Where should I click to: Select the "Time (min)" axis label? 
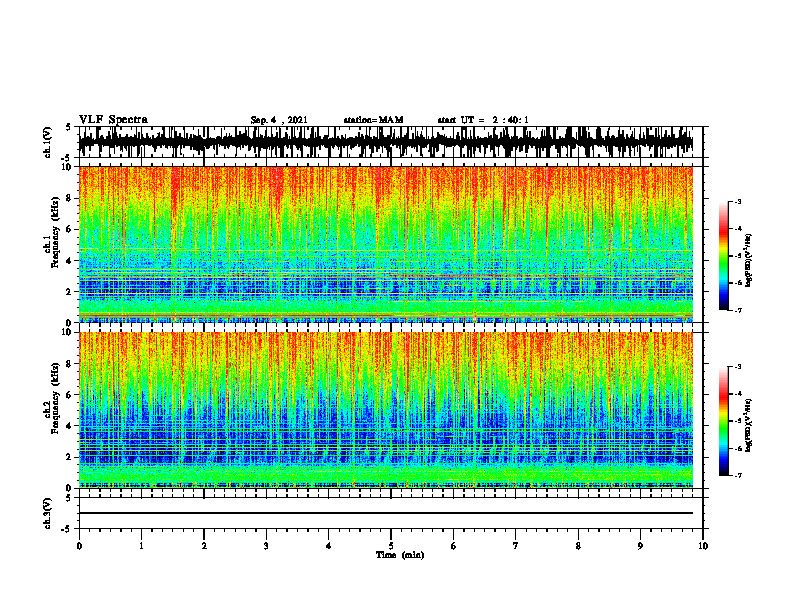[400, 555]
